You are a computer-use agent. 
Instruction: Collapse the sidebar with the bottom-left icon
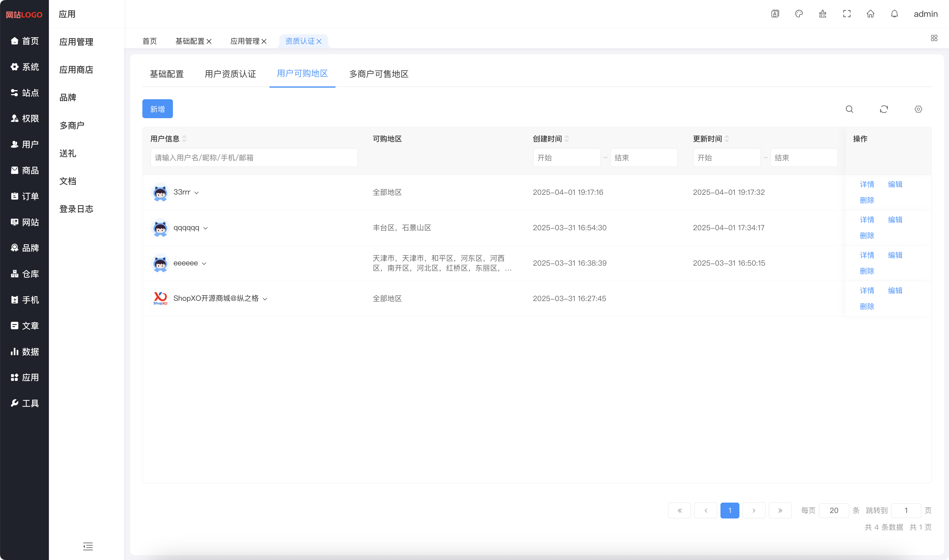coord(88,547)
